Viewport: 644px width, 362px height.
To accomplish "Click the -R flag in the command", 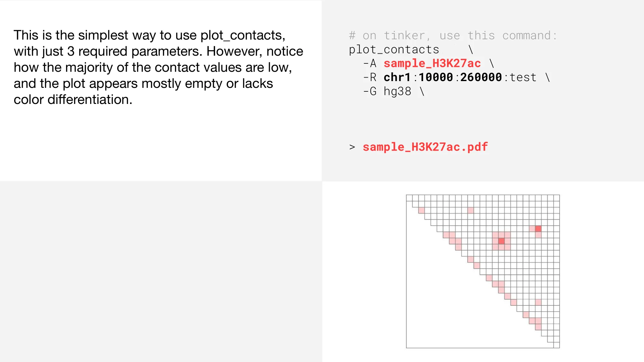I will point(370,77).
